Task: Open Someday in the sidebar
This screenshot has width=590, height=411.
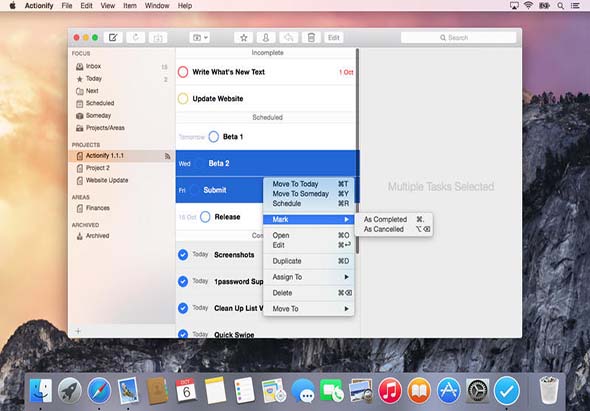Action: pyautogui.click(x=122, y=116)
